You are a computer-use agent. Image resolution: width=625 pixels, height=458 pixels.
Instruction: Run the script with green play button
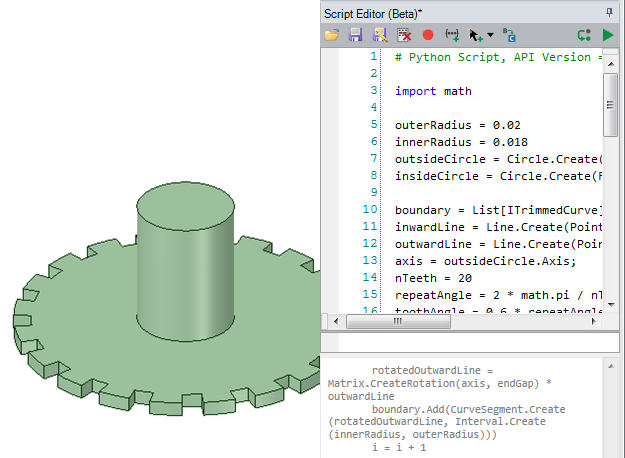click(x=608, y=35)
